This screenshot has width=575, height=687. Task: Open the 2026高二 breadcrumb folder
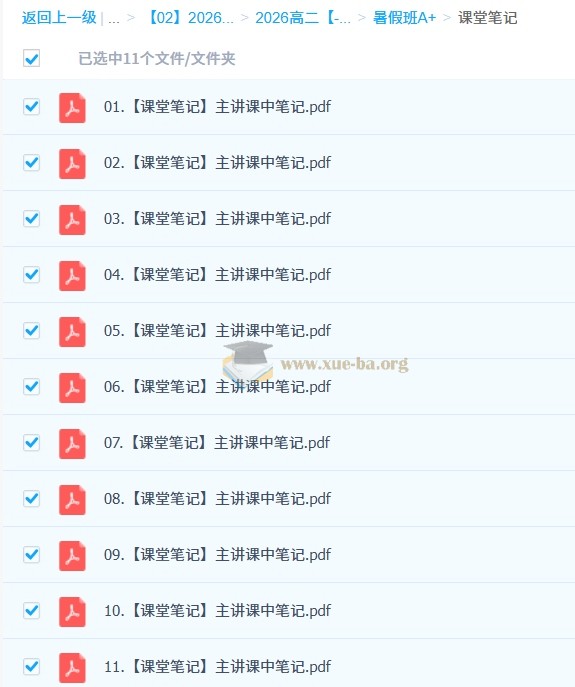(x=303, y=18)
